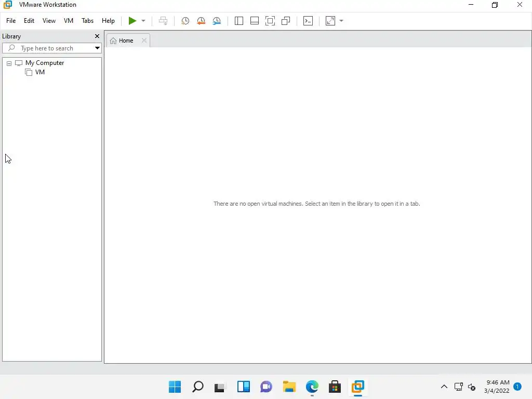This screenshot has width=532, height=399.
Task: Enter Unity mode icon
Action: pyautogui.click(x=286, y=21)
